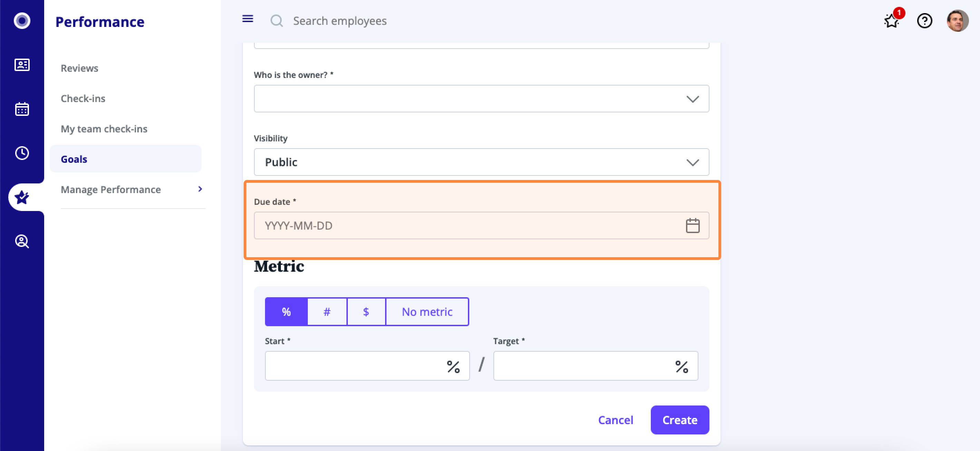The width and height of the screenshot is (980, 451).
Task: Click the Start * label
Action: click(x=277, y=341)
